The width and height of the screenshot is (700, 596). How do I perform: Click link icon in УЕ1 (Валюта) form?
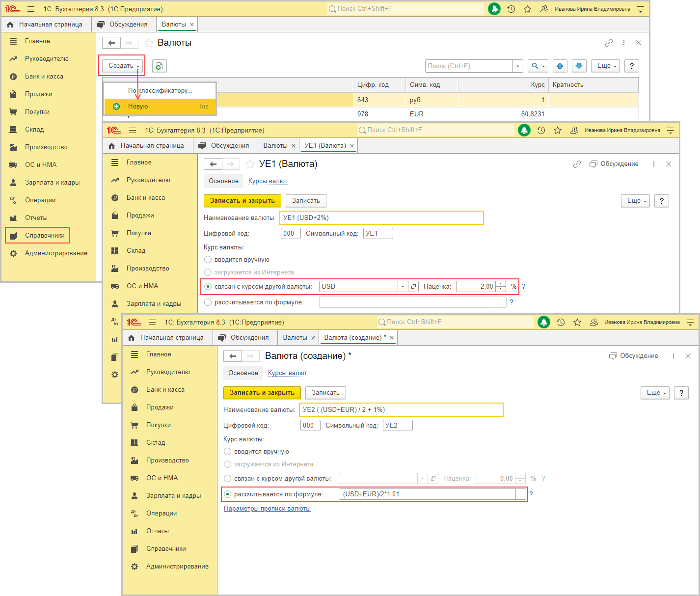[x=577, y=164]
